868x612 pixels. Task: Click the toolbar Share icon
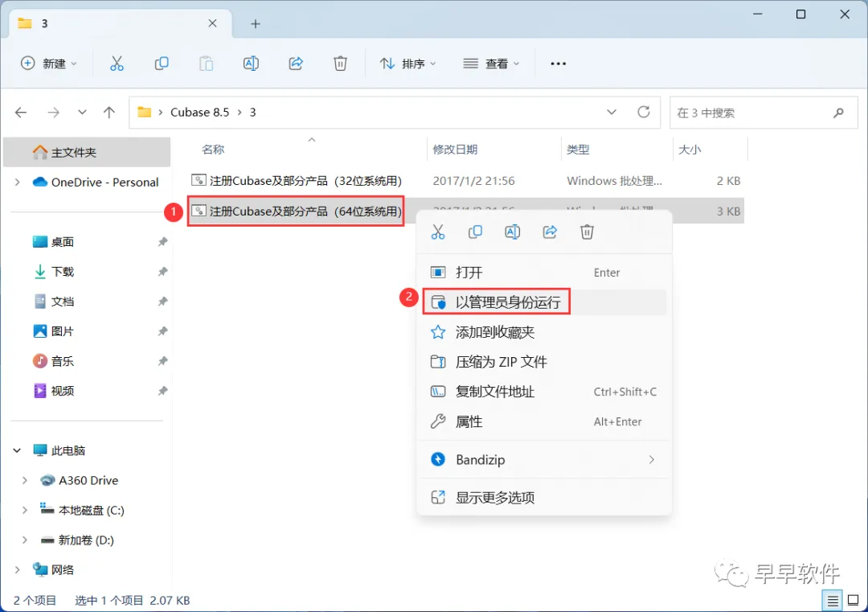(296, 64)
